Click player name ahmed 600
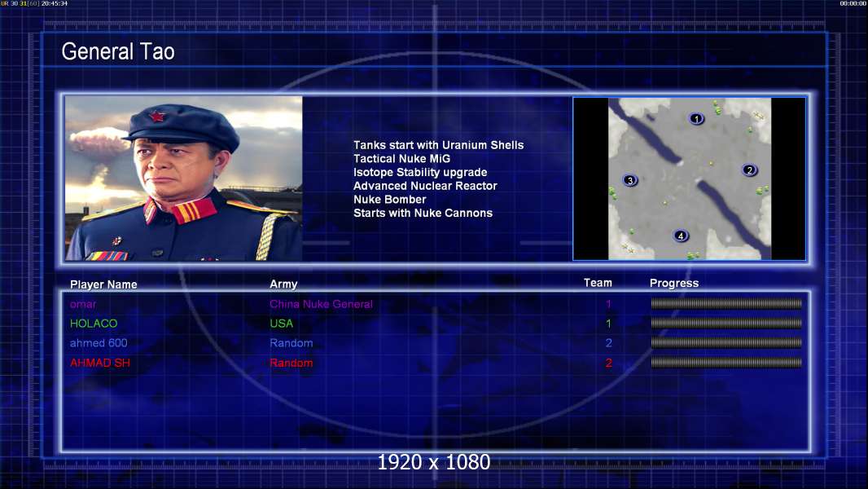This screenshot has height=489, width=868. coord(99,343)
